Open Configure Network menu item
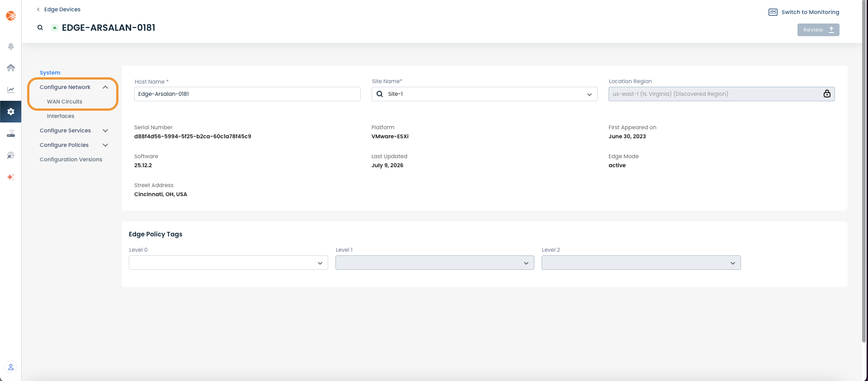 pos(65,87)
